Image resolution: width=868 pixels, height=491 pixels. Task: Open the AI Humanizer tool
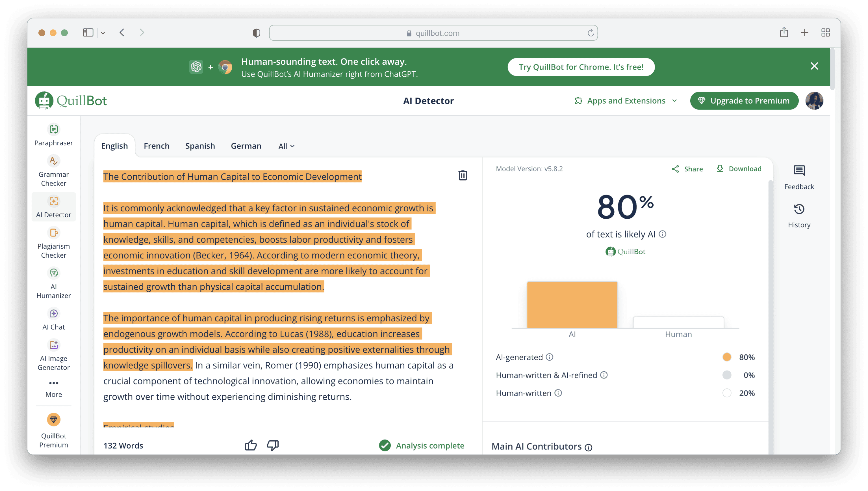pyautogui.click(x=54, y=283)
